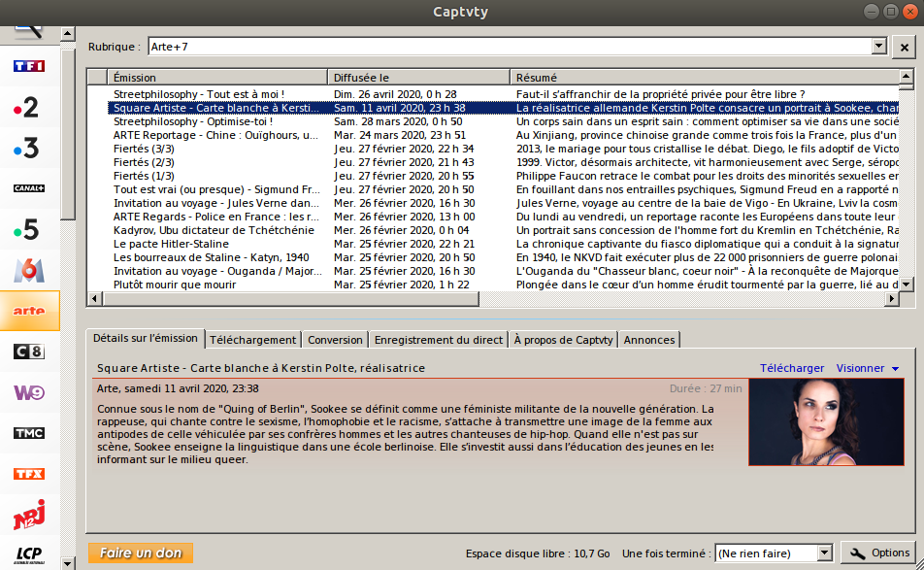Screen dimensions: 924x570
Task: Select 'Les bourreaux de Staline - Katyn, 1940' row
Action: [493, 257]
